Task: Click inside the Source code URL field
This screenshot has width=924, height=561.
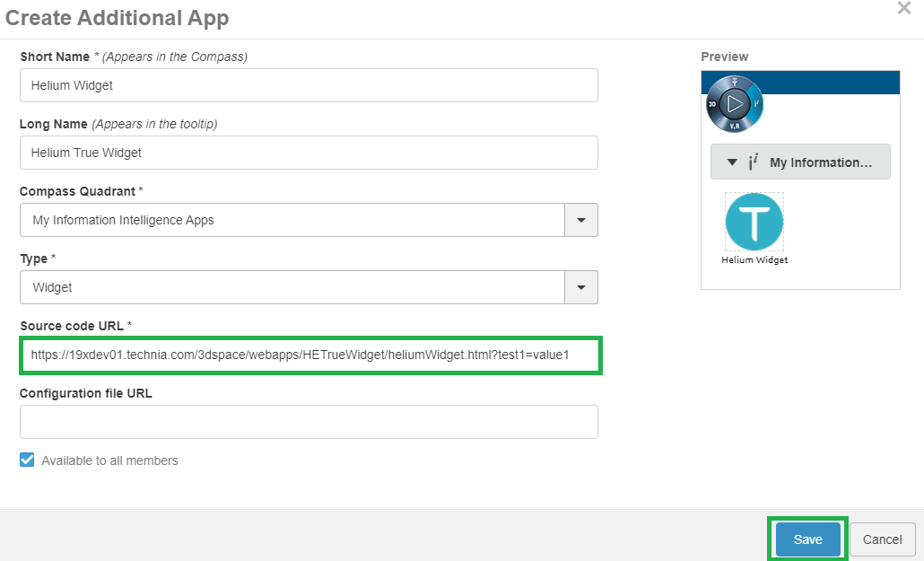Action: (309, 355)
